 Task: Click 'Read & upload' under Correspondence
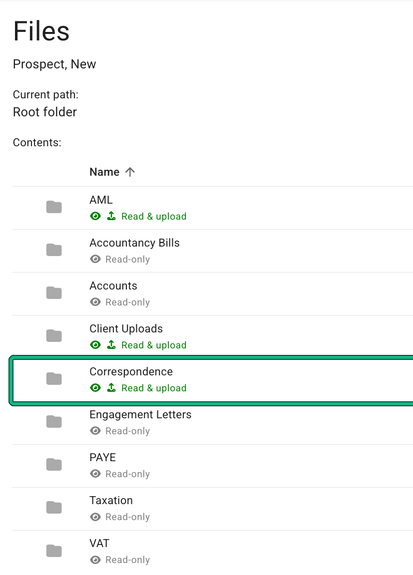click(x=154, y=388)
